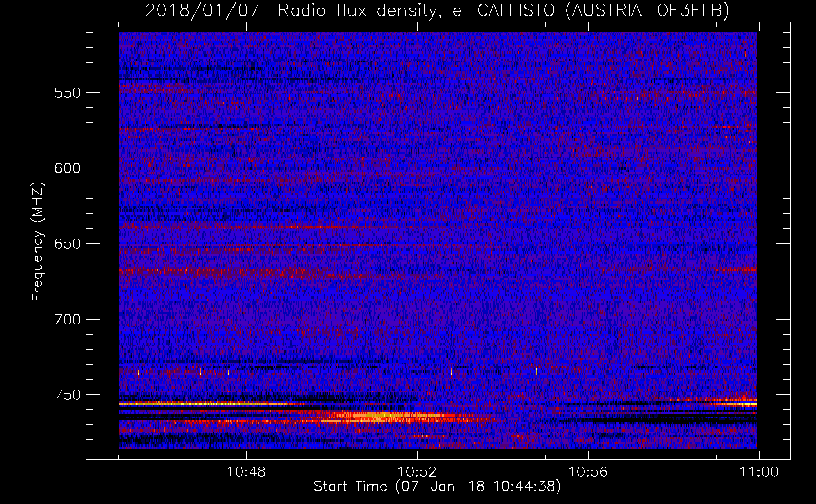The height and width of the screenshot is (504, 816).
Task: Click the 650 frequency tick label
Action: [x=68, y=244]
